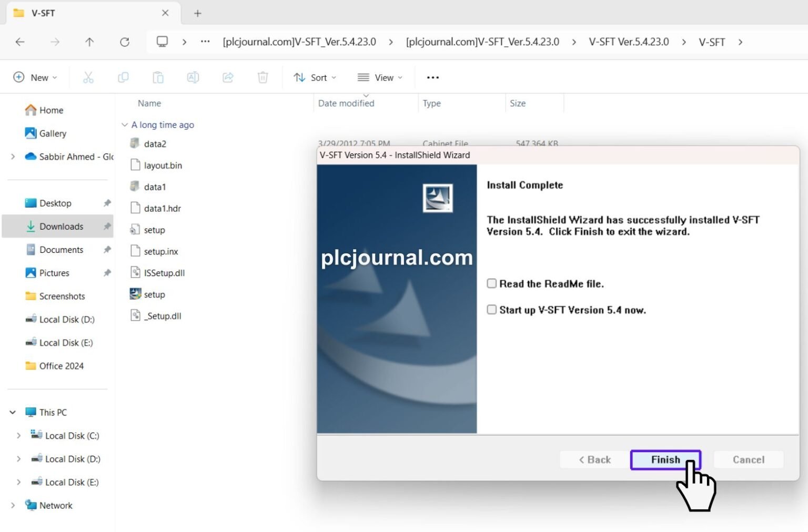Enable Read the ReadMe file checkbox
808x532 pixels.
pos(492,284)
